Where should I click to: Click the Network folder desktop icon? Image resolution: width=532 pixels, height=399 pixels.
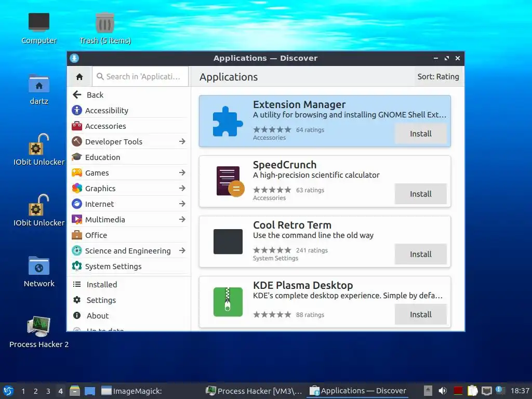coord(39,265)
